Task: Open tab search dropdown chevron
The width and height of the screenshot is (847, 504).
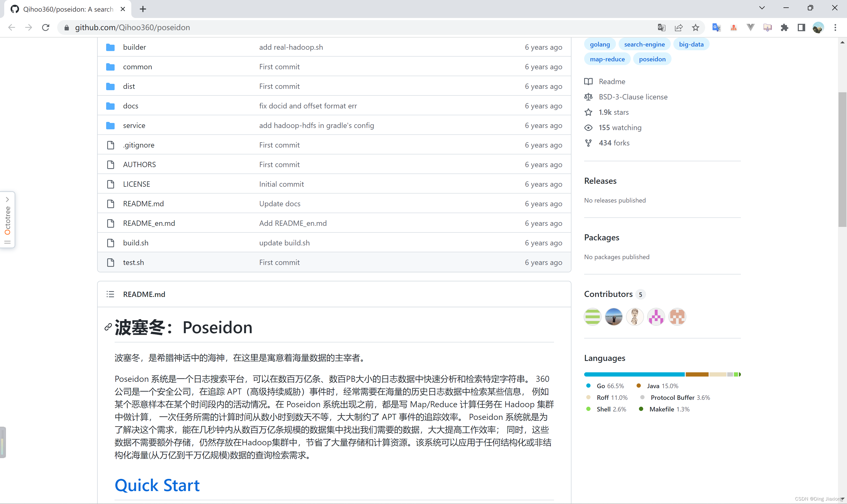Action: [x=762, y=8]
